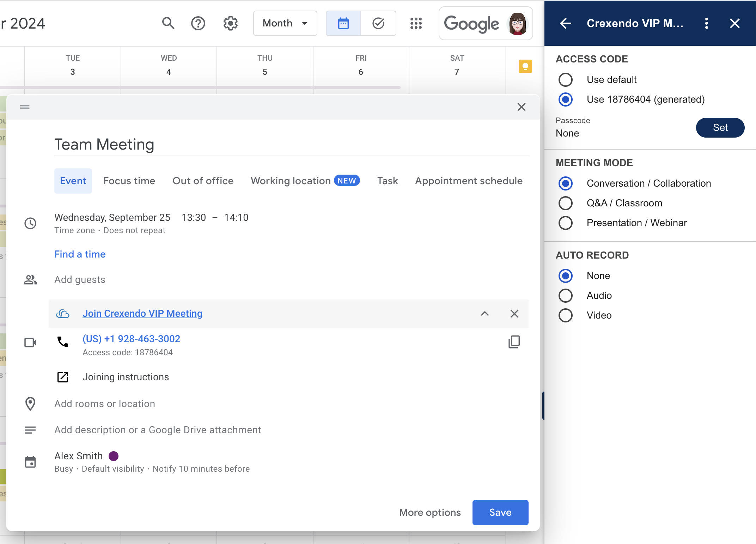This screenshot has height=544, width=756.
Task: Enable Video auto record option
Action: [566, 315]
